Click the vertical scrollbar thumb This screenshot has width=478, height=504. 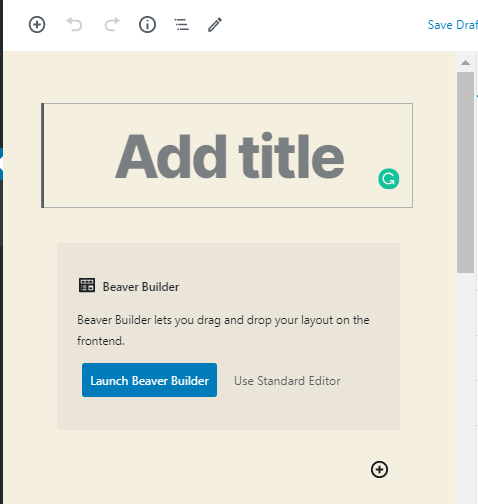tap(465, 172)
